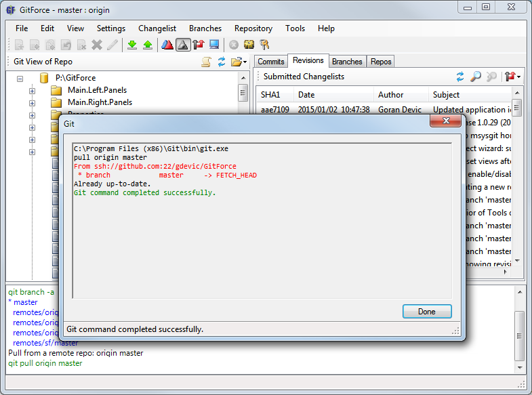Switch to the Branches tab
The height and width of the screenshot is (395, 532).
pyautogui.click(x=347, y=62)
